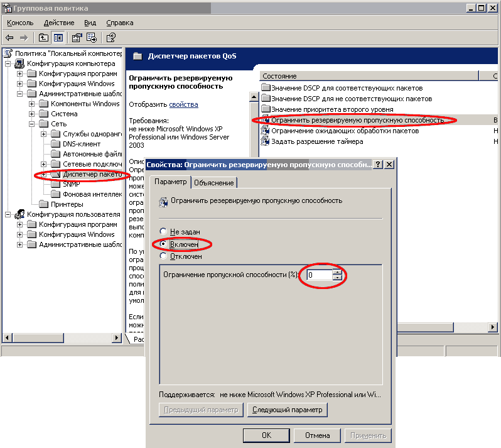Click the Политика Локальный компьютер root icon

point(8,53)
